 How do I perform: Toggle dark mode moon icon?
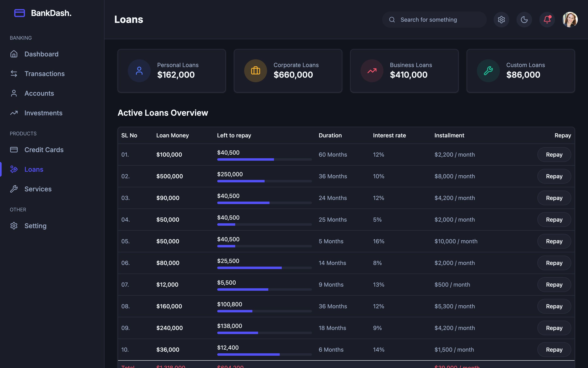524,19
